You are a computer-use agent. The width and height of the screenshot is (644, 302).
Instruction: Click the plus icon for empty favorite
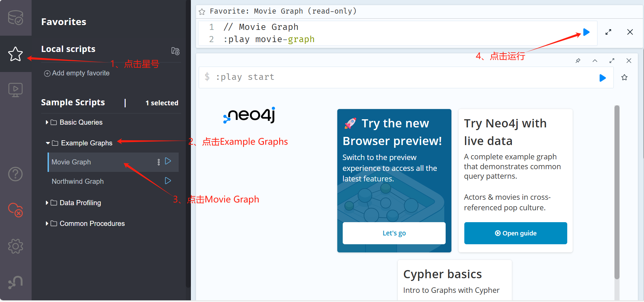47,73
